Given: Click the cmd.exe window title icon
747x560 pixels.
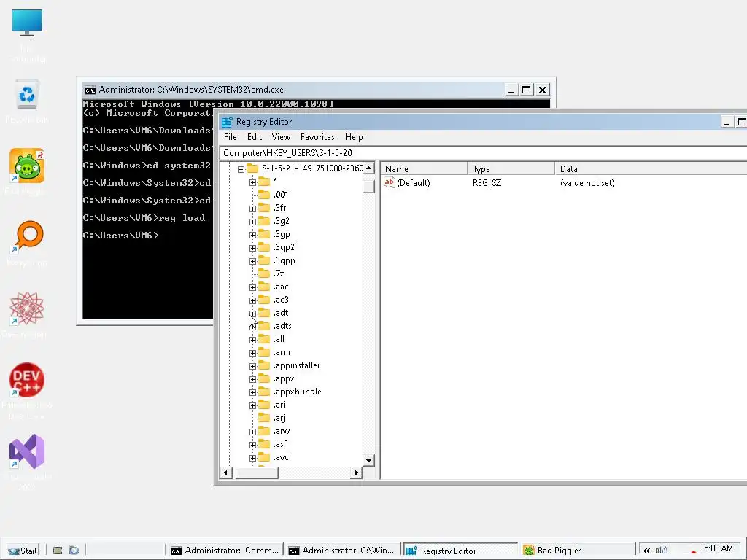Looking at the screenshot, I should click(x=90, y=90).
